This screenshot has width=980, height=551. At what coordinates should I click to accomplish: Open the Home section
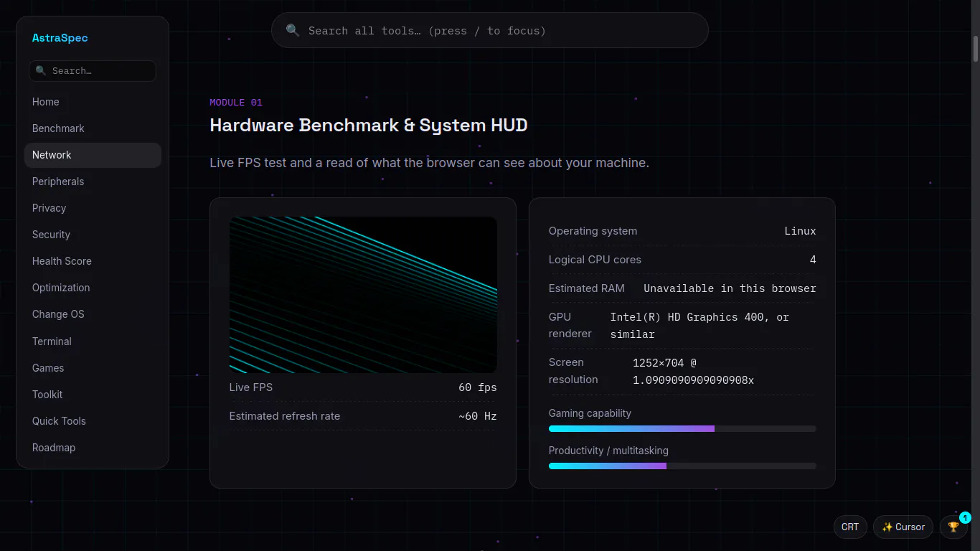tap(93, 102)
